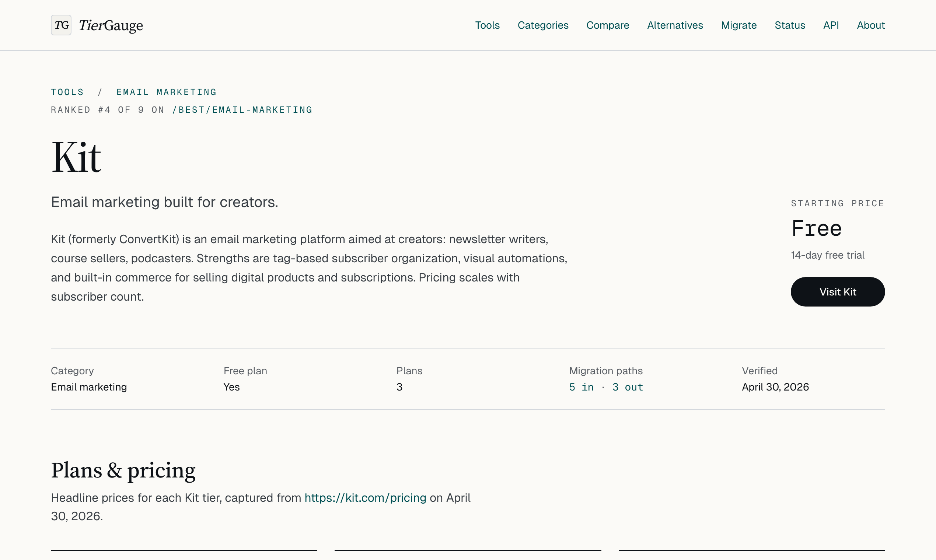Viewport: 936px width, 560px height.
Task: Open the Migrate nav link
Action: pos(738,25)
